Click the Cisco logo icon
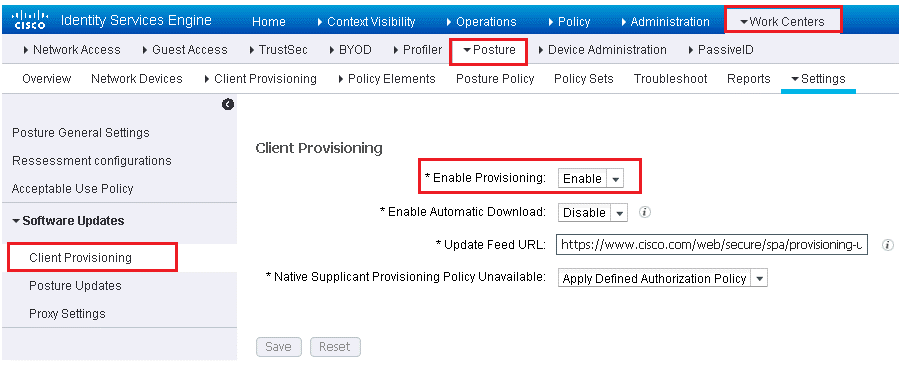Screen dimensions: 900x368 30,21
